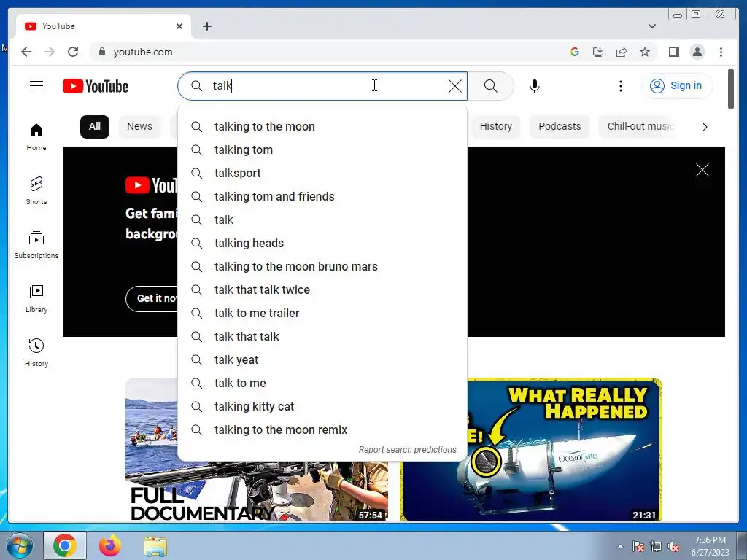Viewport: 747px width, 560px height.
Task: Choose suggestion 'talk yeat'
Action: [322, 360]
